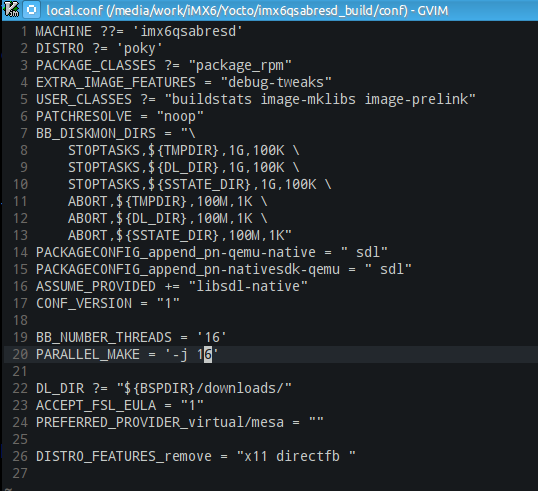Click PACKAGECONFIG_append_pn-qemu-native line
This screenshot has height=491, width=538.
click(212, 253)
